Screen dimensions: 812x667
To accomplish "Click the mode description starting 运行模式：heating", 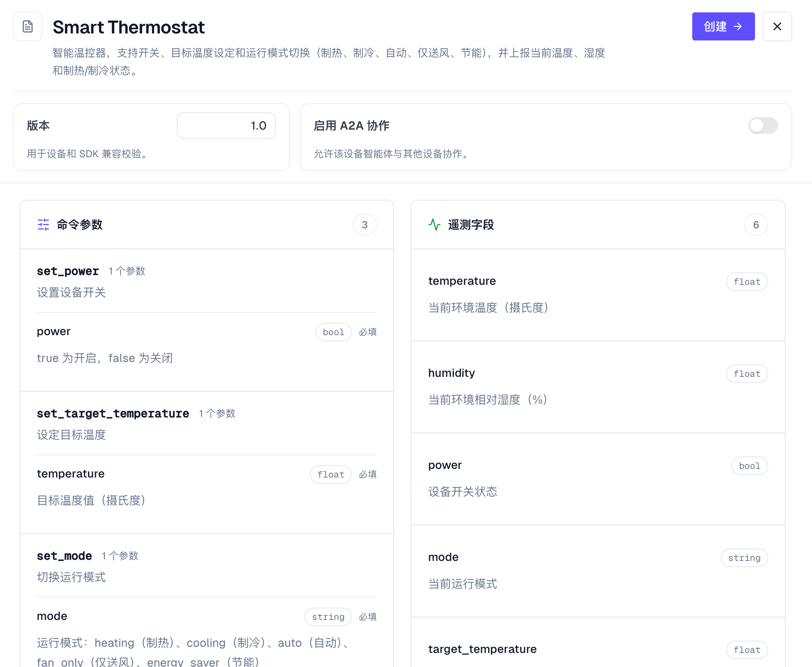I will [193, 652].
